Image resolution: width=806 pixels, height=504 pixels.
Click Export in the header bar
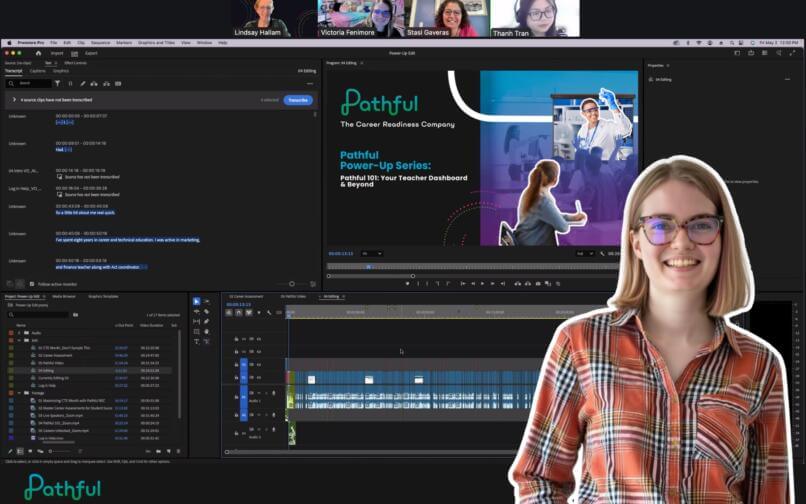pyautogui.click(x=91, y=53)
